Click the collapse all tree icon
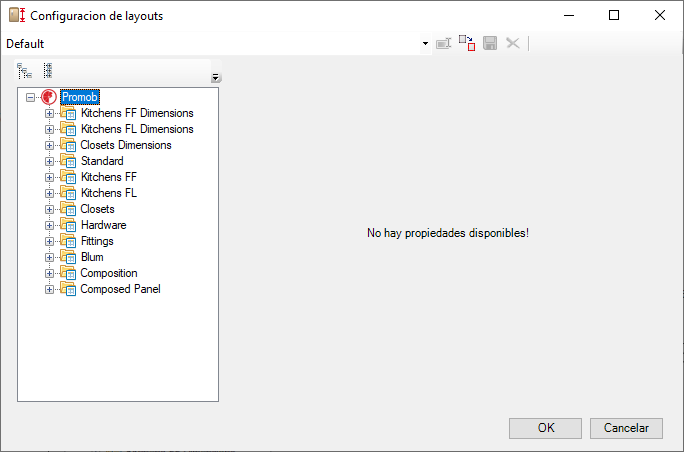 pyautogui.click(x=48, y=71)
